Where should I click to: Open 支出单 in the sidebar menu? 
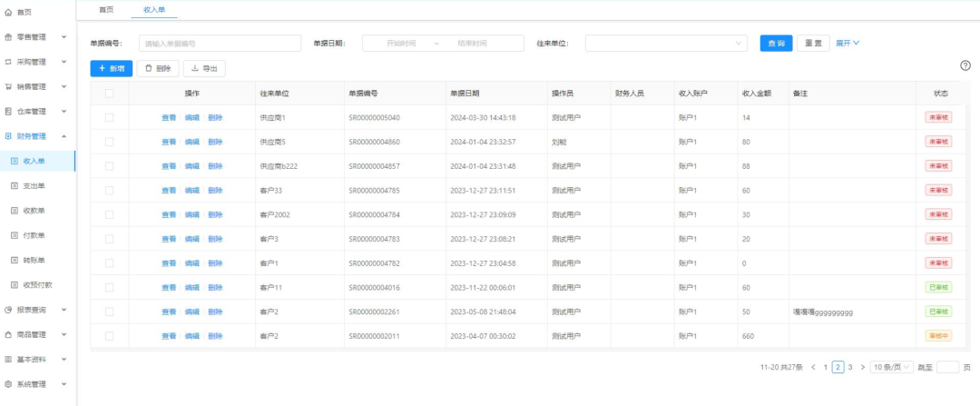[34, 185]
